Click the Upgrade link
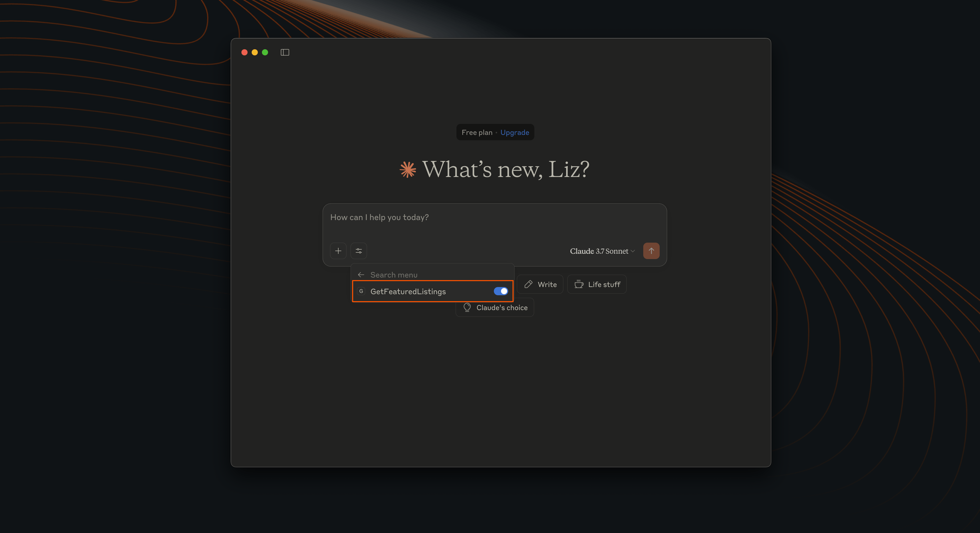 tap(515, 132)
